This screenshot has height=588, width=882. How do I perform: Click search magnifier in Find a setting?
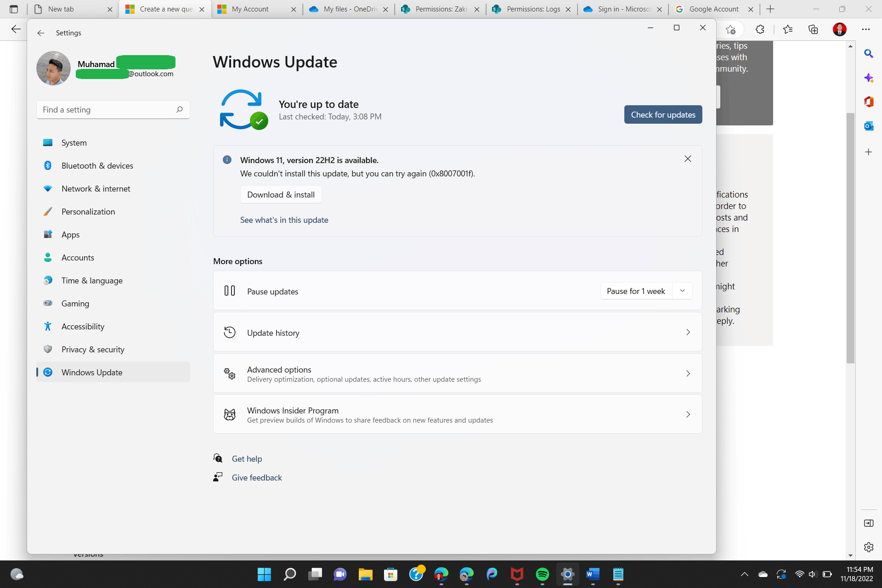tap(179, 109)
